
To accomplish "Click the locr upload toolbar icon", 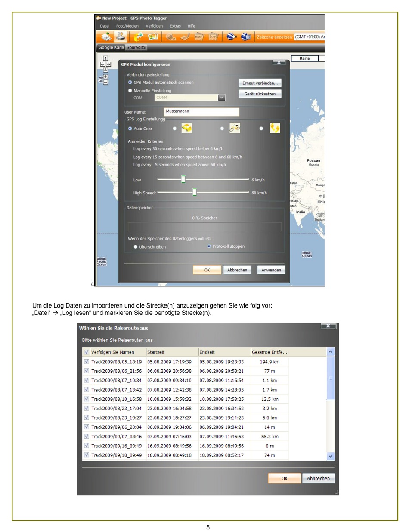I will point(213,37).
